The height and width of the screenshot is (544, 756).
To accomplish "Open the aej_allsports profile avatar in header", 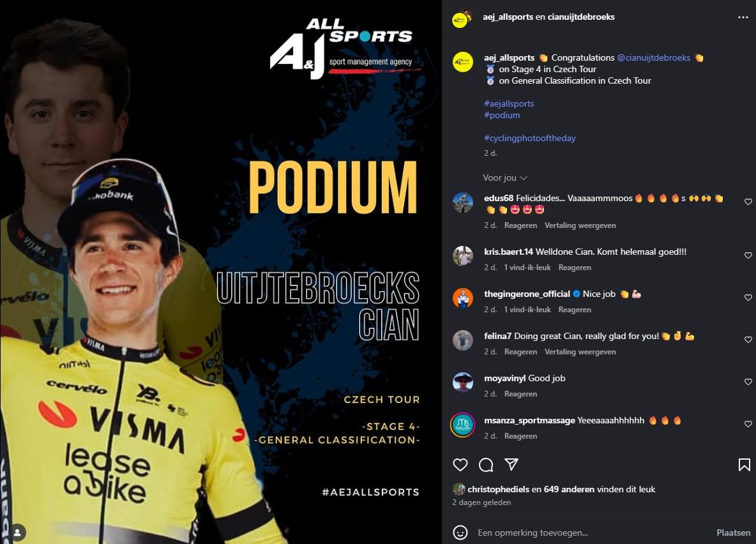I will (x=461, y=19).
